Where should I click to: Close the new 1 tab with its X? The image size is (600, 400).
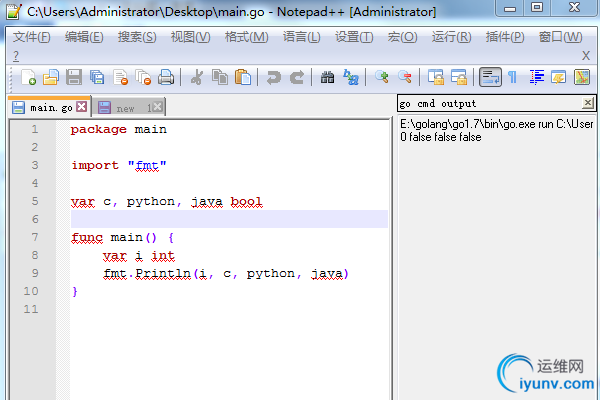pos(157,107)
